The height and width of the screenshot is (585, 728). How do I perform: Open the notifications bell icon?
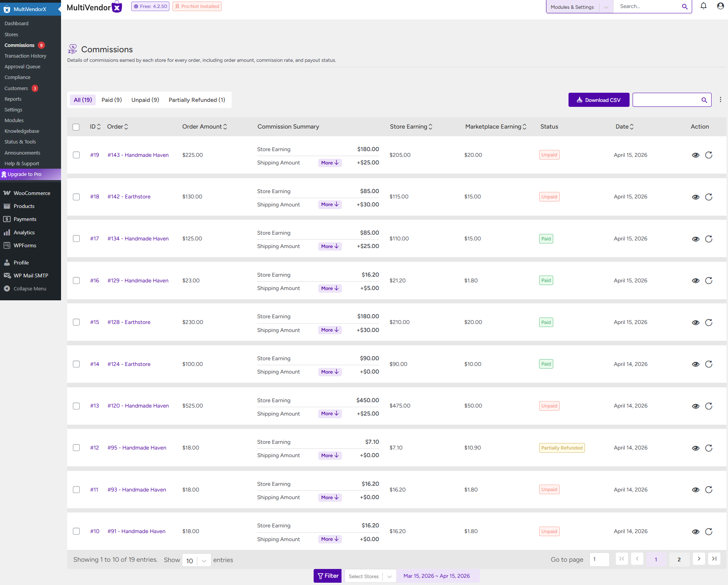click(x=703, y=6)
